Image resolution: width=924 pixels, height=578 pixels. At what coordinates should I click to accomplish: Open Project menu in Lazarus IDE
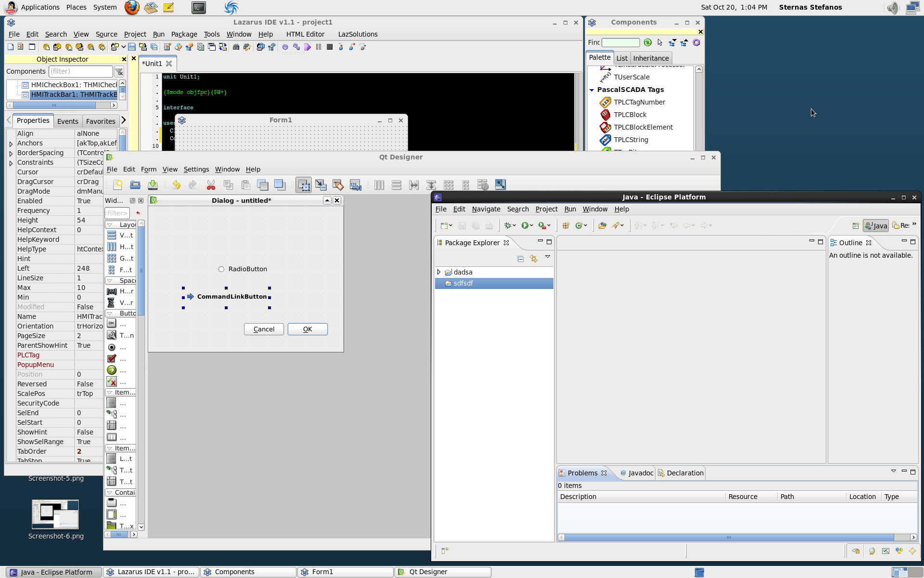pos(135,34)
